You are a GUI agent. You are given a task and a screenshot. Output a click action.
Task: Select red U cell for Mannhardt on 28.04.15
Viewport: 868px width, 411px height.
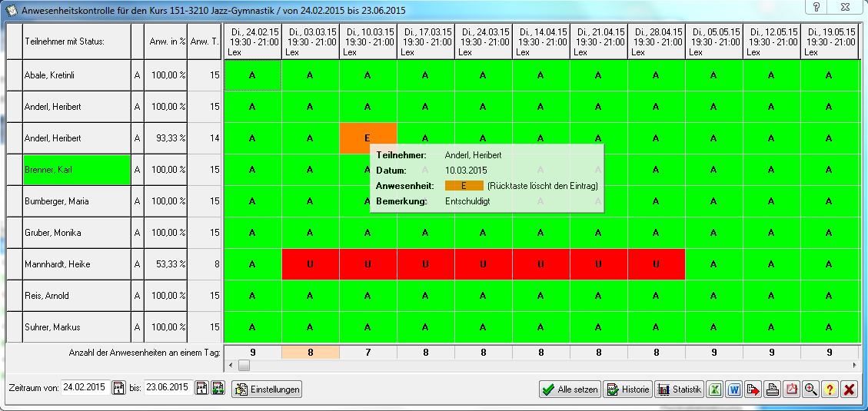pyautogui.click(x=656, y=264)
